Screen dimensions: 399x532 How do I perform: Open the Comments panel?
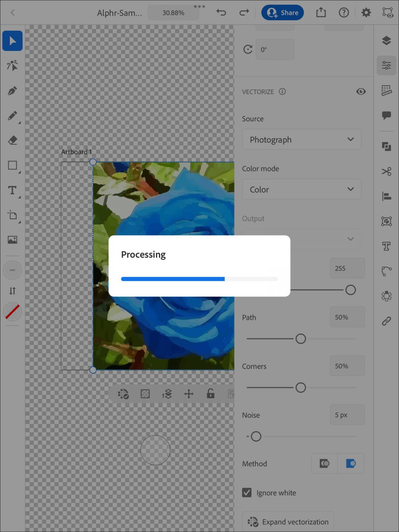click(387, 116)
